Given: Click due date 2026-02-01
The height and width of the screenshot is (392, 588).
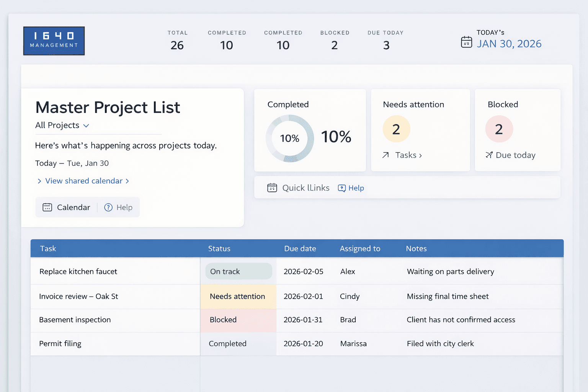Looking at the screenshot, I should tap(303, 296).
